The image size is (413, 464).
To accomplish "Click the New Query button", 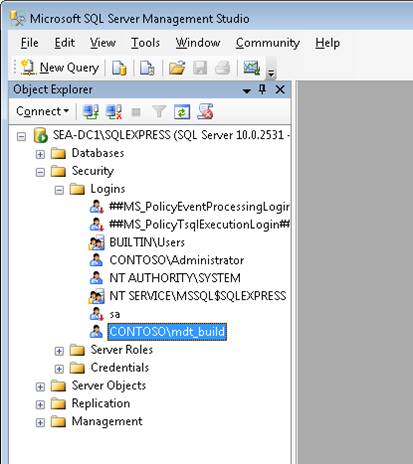I will click(60, 68).
